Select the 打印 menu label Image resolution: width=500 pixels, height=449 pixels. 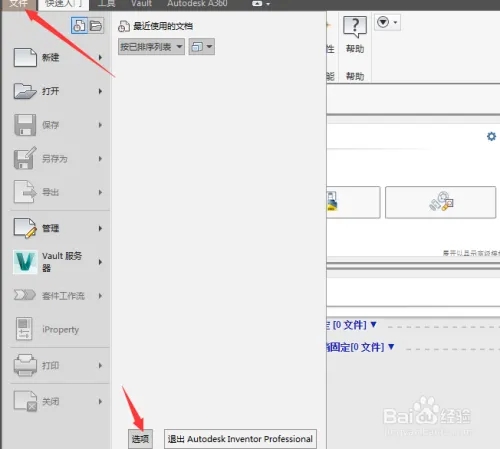(51, 366)
